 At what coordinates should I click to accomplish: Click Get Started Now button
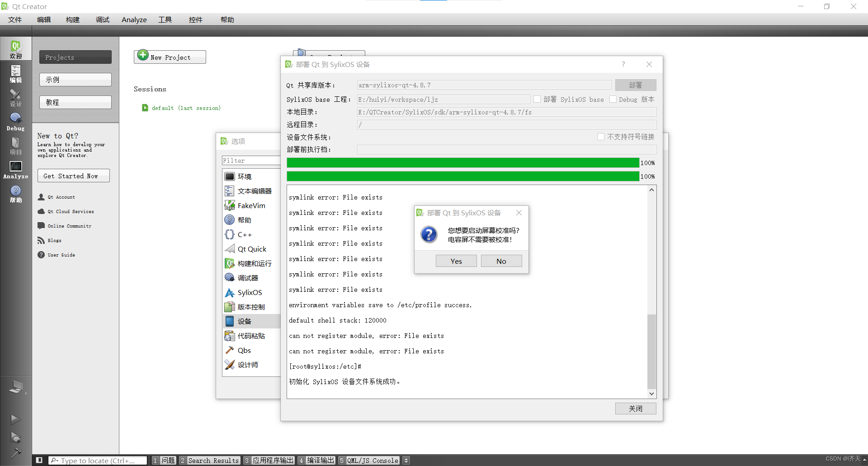pyautogui.click(x=74, y=176)
